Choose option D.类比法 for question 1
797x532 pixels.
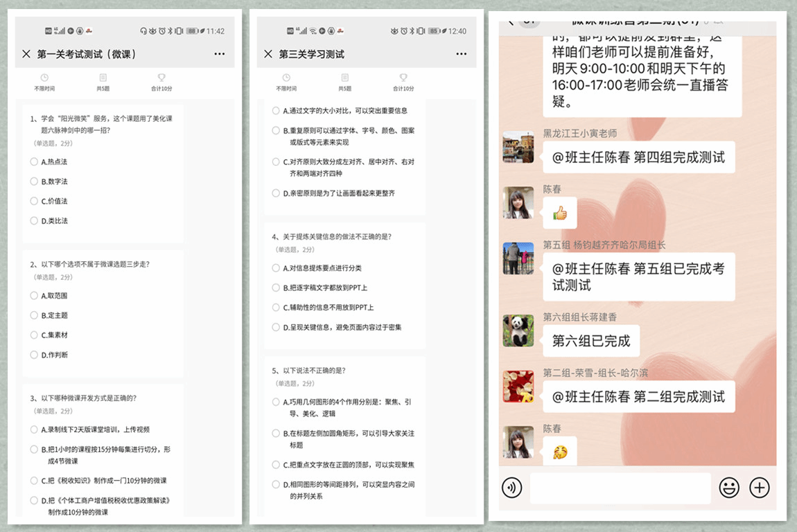[x=34, y=221]
